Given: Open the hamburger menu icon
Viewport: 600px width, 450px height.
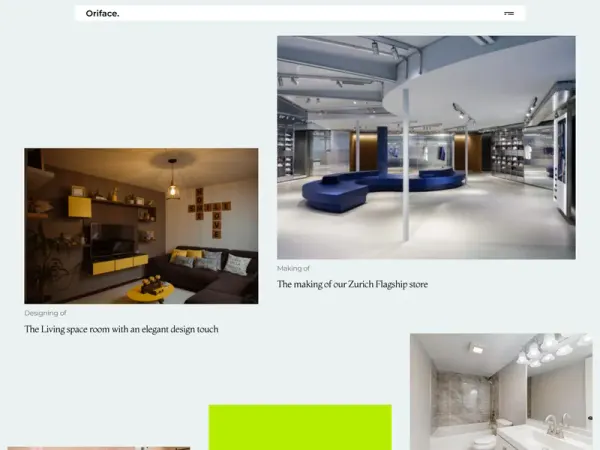Looking at the screenshot, I should (x=509, y=13).
